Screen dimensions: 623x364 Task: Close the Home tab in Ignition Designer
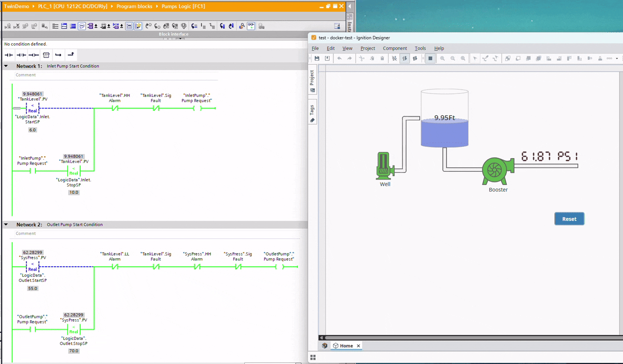click(x=358, y=346)
